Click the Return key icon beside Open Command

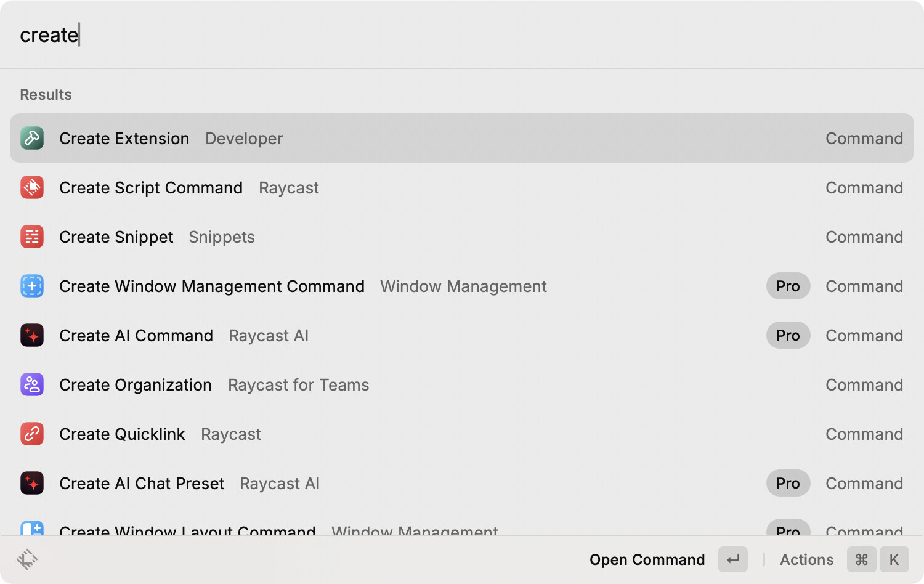733,559
